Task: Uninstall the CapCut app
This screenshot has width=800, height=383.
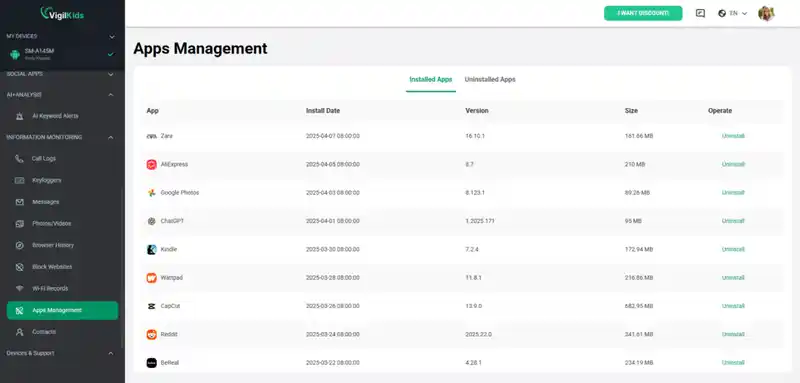Action: coord(733,306)
